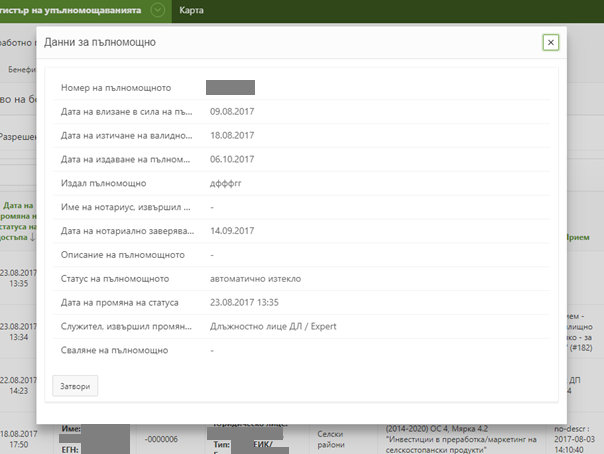604x454 pixels.
Task: Close the power of attorney data dialog
Action: (550, 42)
